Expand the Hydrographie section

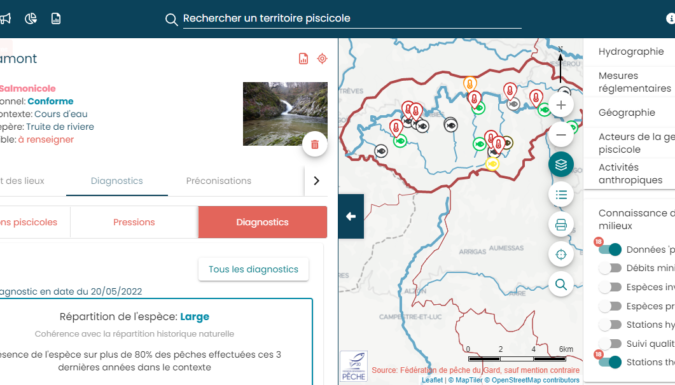tap(631, 52)
